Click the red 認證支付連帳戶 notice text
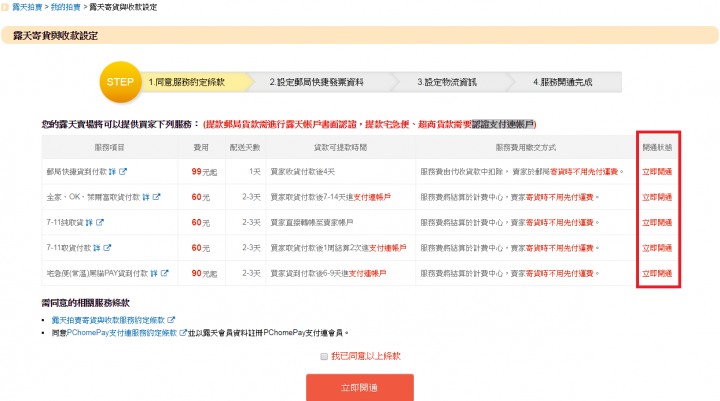 504,124
